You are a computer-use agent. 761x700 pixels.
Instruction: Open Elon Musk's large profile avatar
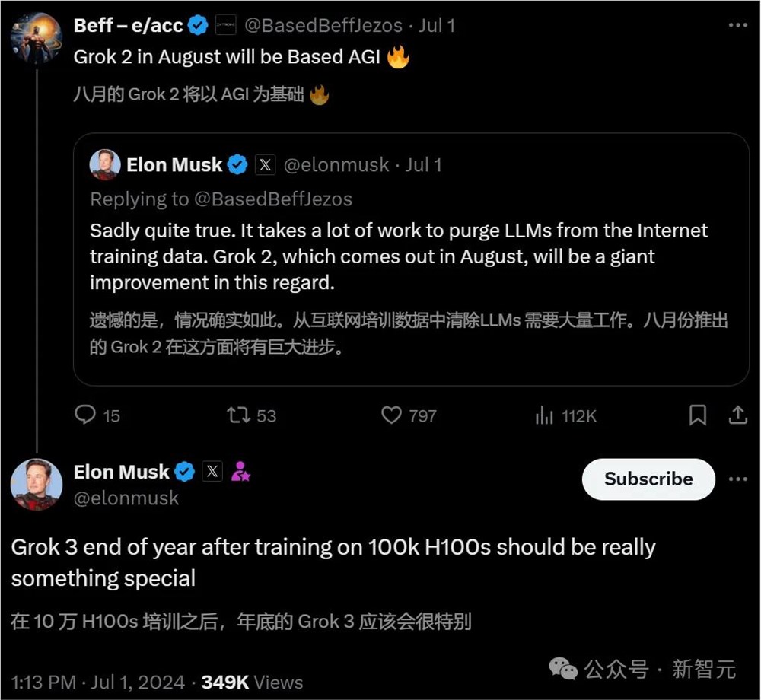(36, 484)
